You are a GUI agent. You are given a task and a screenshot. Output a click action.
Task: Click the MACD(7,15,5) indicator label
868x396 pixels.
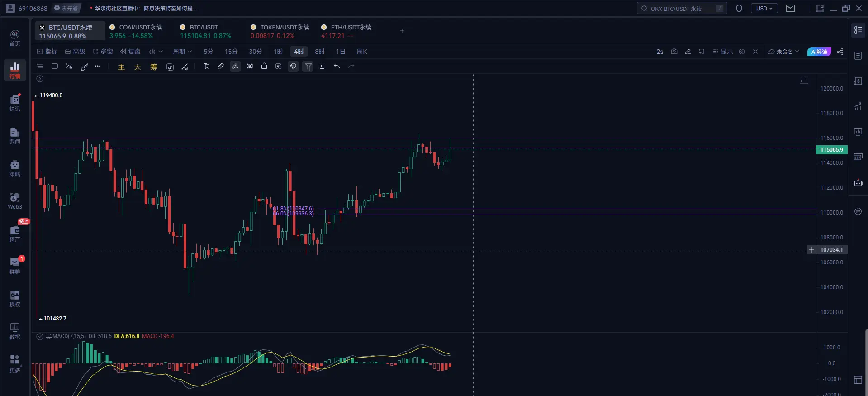tap(69, 336)
